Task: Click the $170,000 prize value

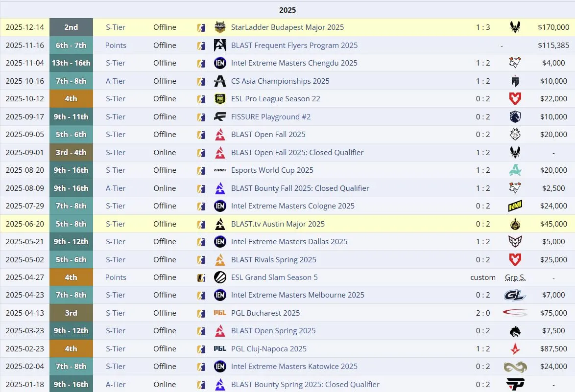Action: coord(553,27)
